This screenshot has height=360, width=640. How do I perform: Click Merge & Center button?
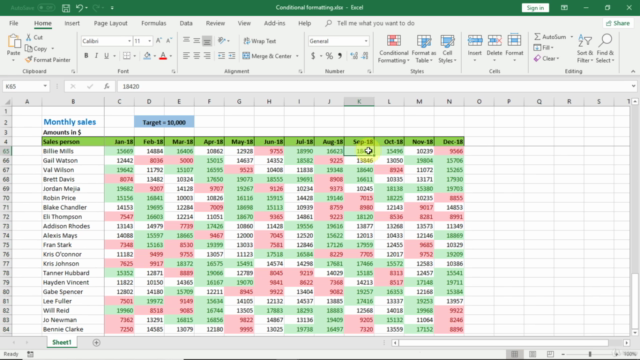pos(267,56)
